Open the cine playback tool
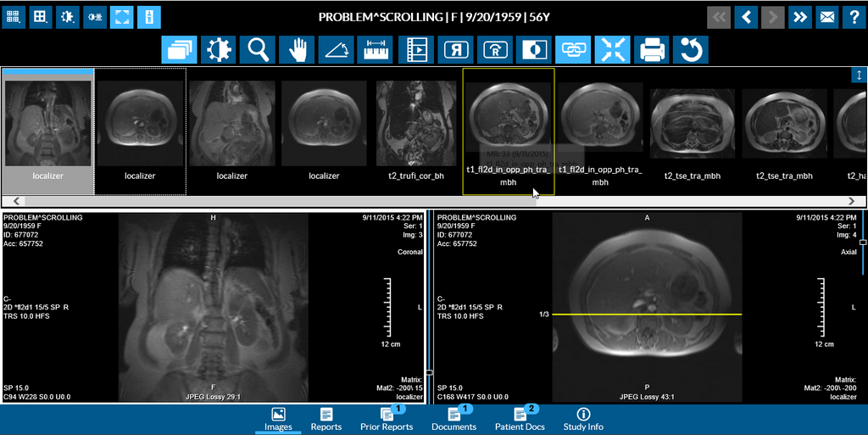 (416, 50)
